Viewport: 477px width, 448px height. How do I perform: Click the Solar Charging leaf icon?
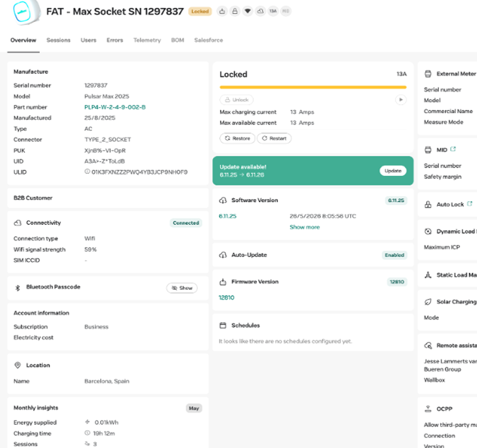(x=428, y=302)
